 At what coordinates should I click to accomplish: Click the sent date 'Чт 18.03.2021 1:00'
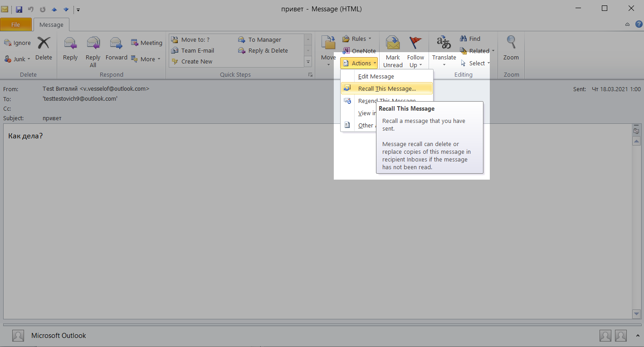click(616, 89)
